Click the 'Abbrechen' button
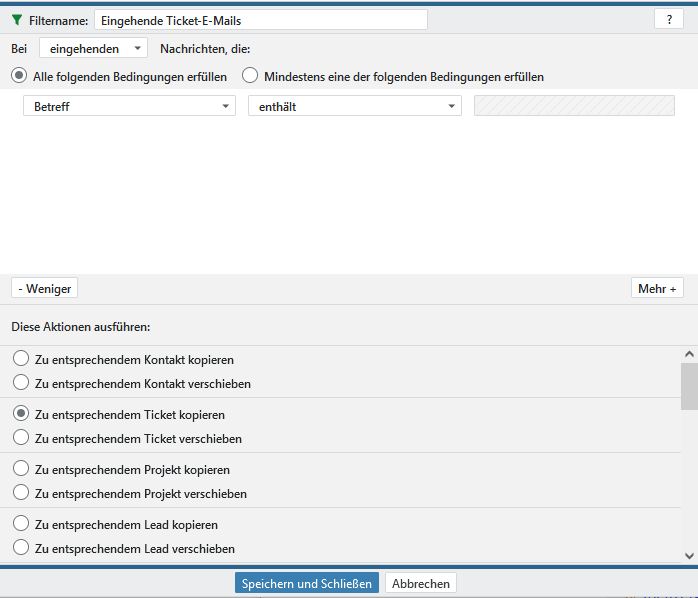 click(x=421, y=583)
